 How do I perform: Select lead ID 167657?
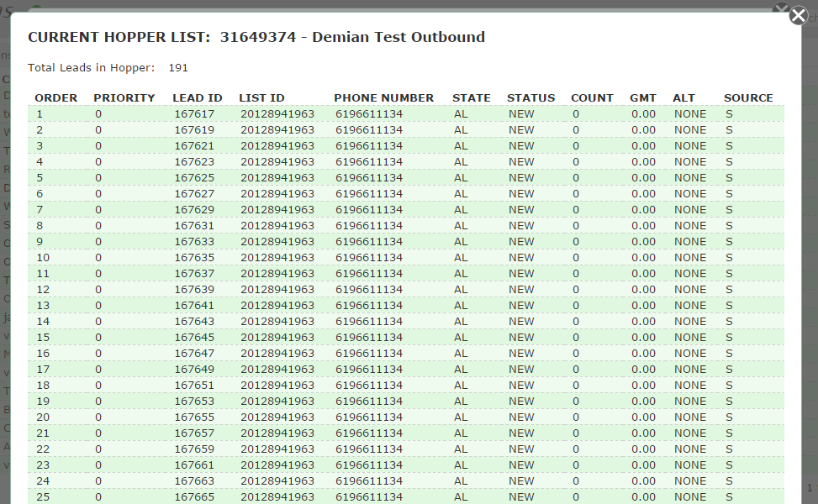[194, 433]
